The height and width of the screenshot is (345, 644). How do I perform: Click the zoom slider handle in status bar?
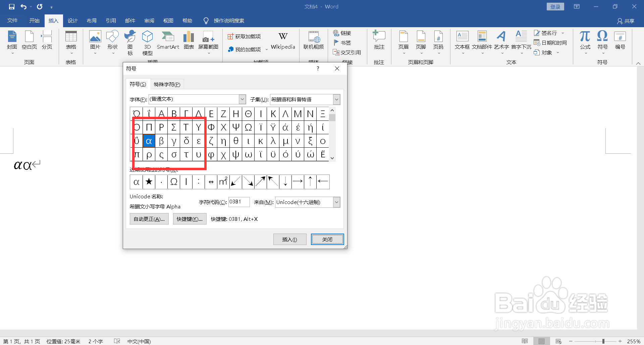[603, 341]
